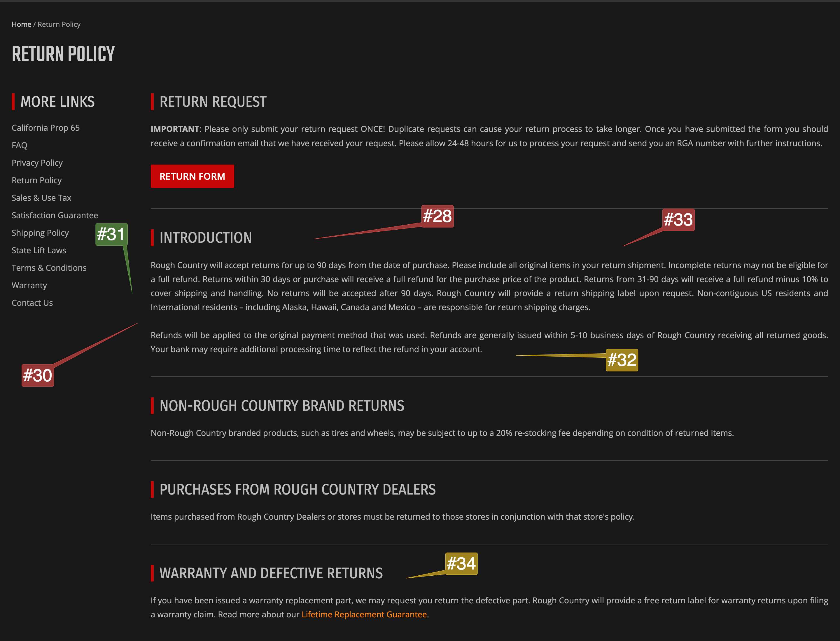Open the Sales and Use Tax page
The height and width of the screenshot is (641, 840).
[x=42, y=197]
